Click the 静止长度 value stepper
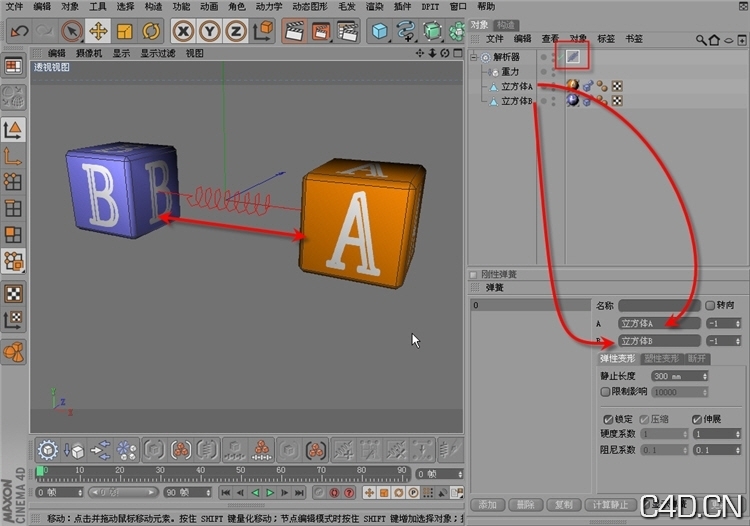Viewport: 750px width, 526px height. (705, 376)
